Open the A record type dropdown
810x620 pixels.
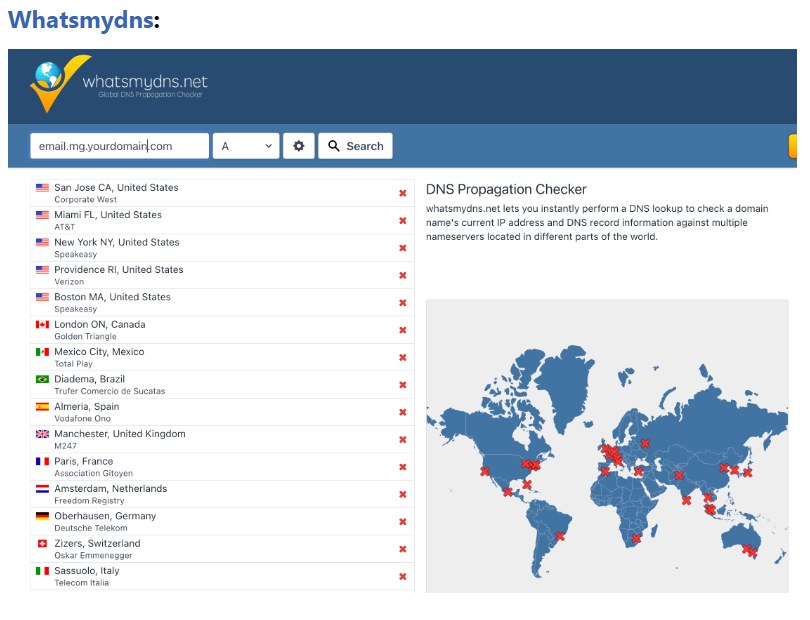245,146
